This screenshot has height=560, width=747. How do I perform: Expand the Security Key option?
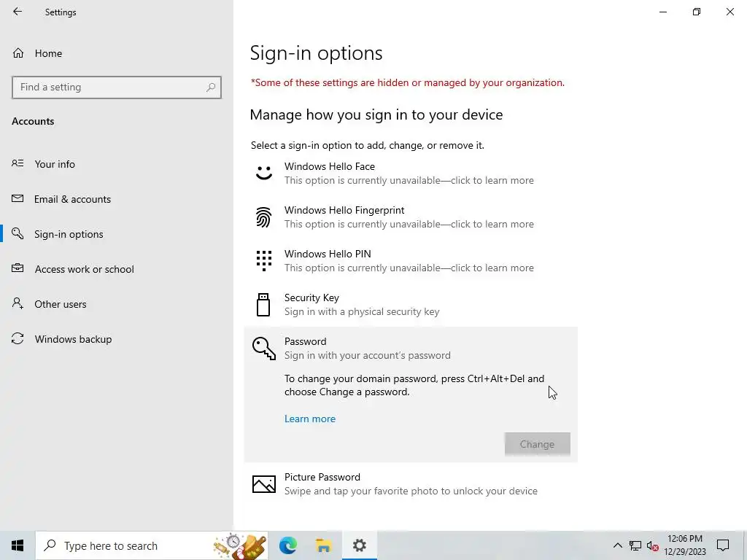click(x=411, y=305)
